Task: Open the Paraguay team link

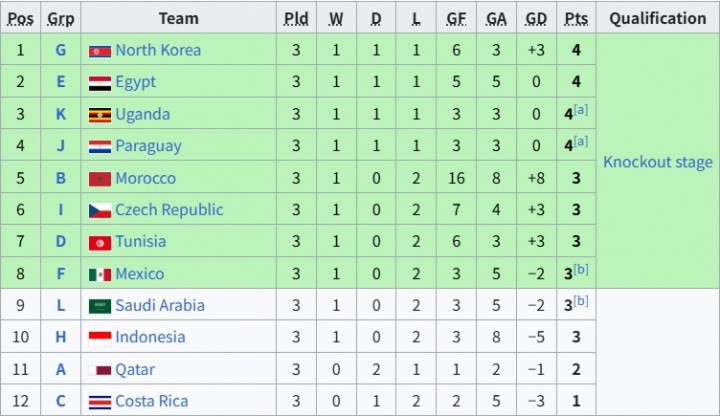Action: [x=148, y=146]
